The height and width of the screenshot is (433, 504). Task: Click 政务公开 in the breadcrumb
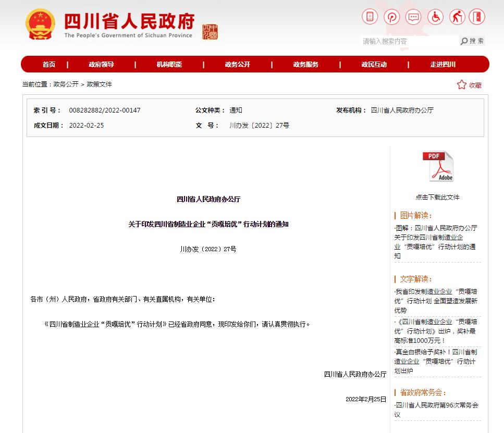(x=66, y=84)
